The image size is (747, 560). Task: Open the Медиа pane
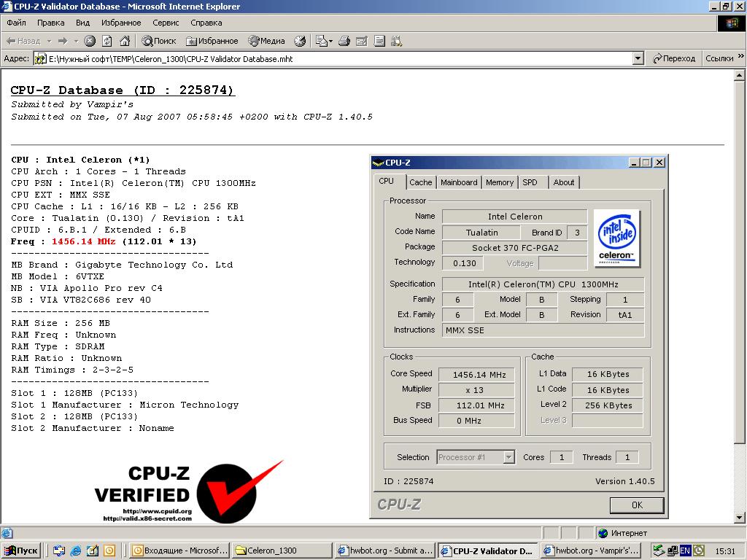[266, 41]
